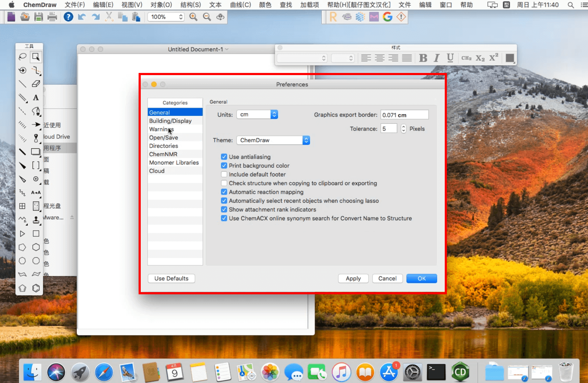Click the Tolerance value field
Viewport: 588px width, 383px height.
(389, 129)
